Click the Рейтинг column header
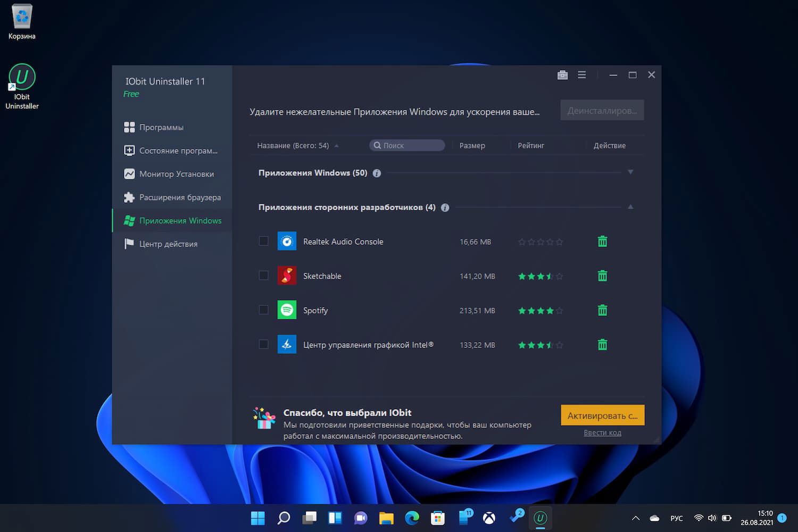 point(531,146)
